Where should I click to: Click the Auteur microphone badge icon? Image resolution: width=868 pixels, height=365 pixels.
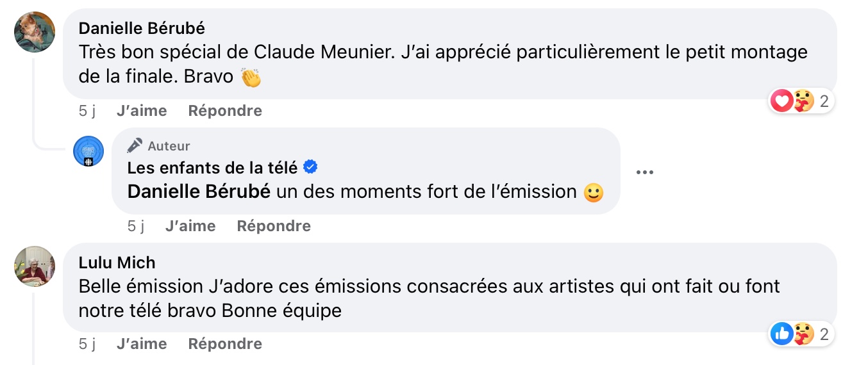click(135, 146)
